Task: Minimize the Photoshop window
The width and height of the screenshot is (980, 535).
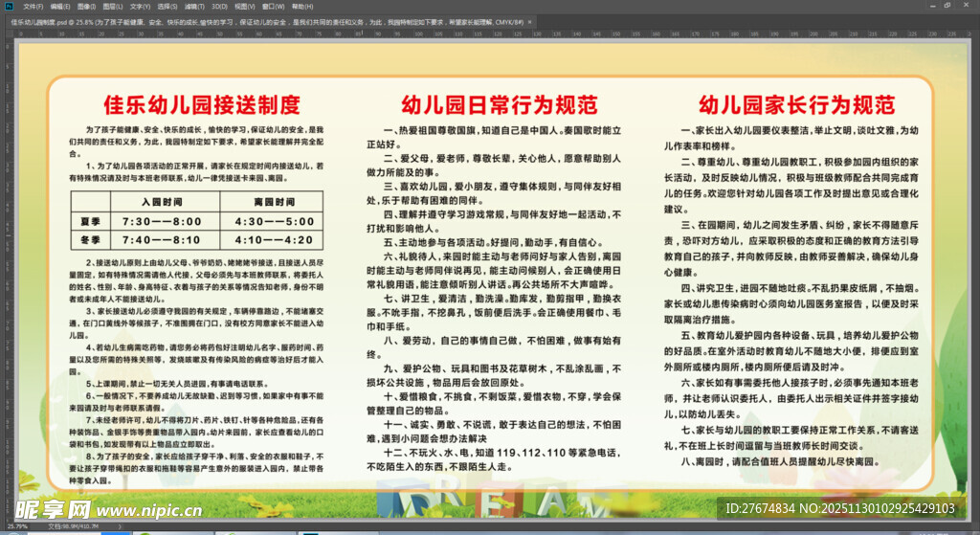Action: (x=932, y=5)
